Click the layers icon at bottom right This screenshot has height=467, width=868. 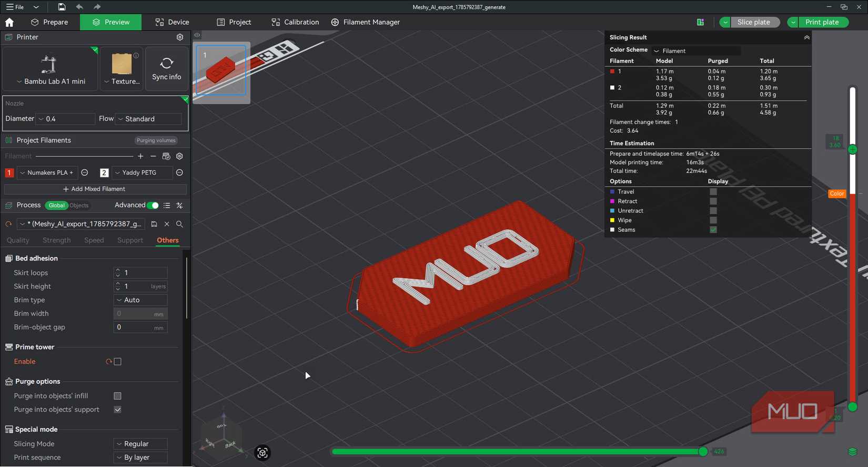click(x=853, y=452)
